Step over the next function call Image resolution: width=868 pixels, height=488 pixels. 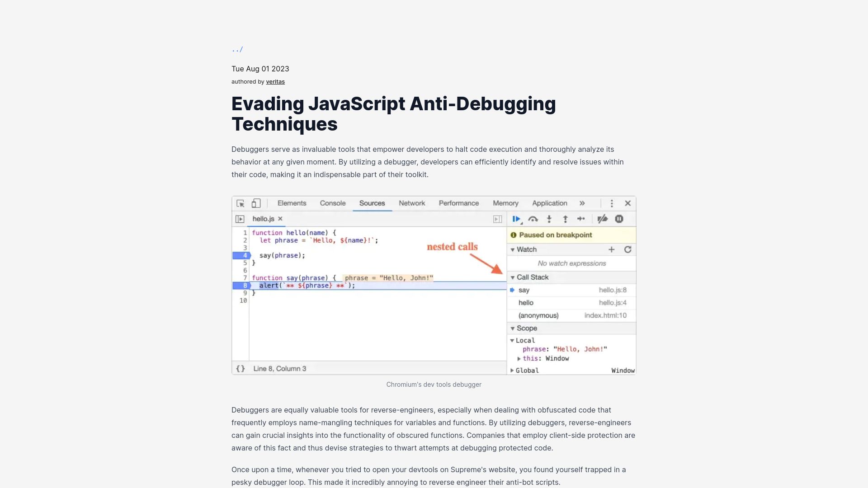coord(533,219)
